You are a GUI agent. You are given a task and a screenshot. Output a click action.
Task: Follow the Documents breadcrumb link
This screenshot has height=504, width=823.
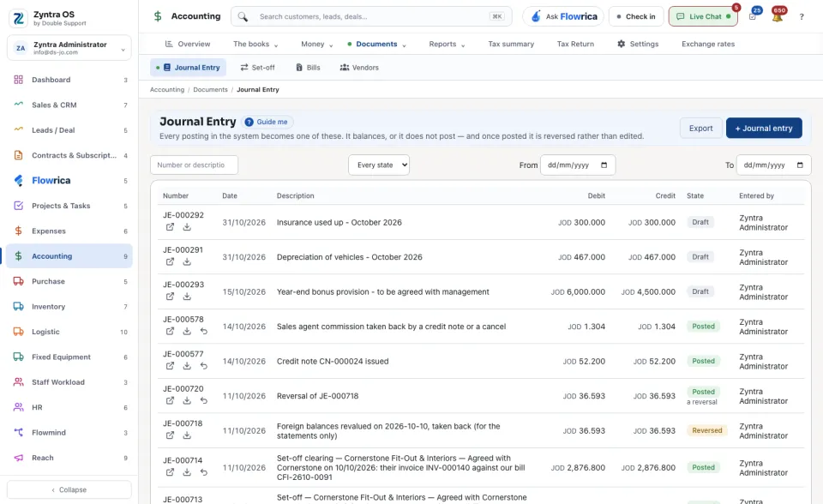(211, 90)
